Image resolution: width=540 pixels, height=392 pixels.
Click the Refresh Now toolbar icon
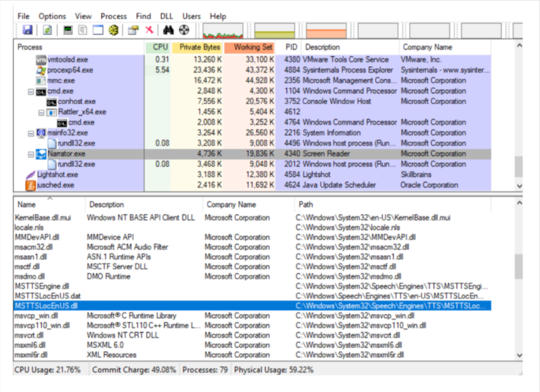pos(47,30)
